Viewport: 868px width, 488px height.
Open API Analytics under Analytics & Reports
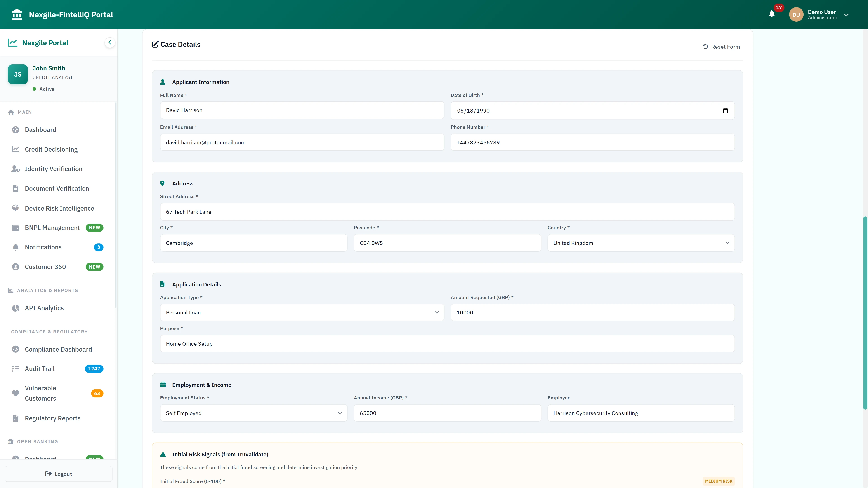coord(44,307)
